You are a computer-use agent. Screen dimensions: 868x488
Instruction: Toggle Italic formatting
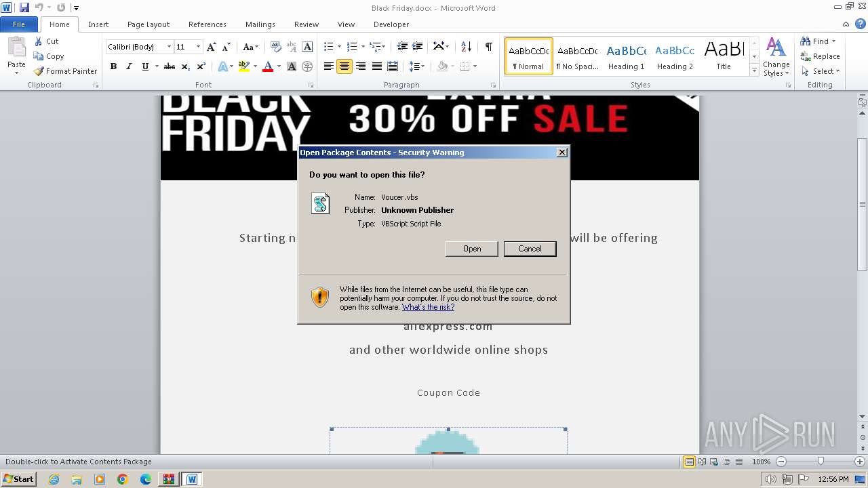(129, 66)
